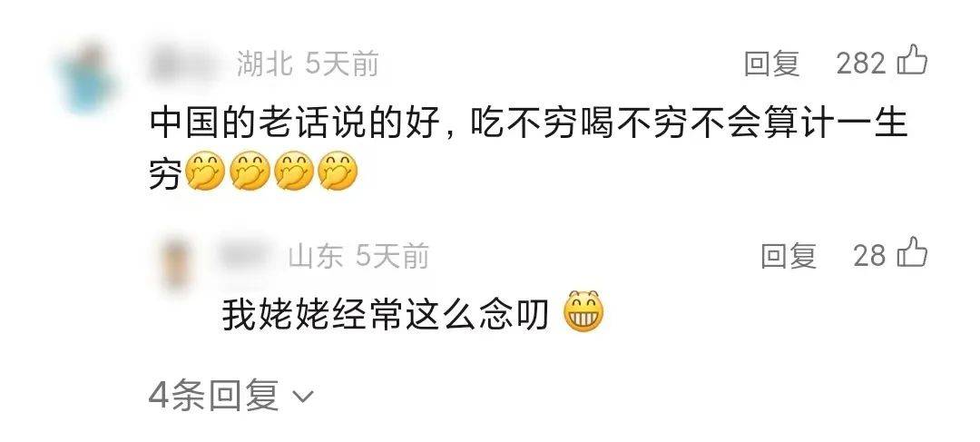Expand the 4条回复 thread
Screen dimensions: 980x442
click(231, 396)
